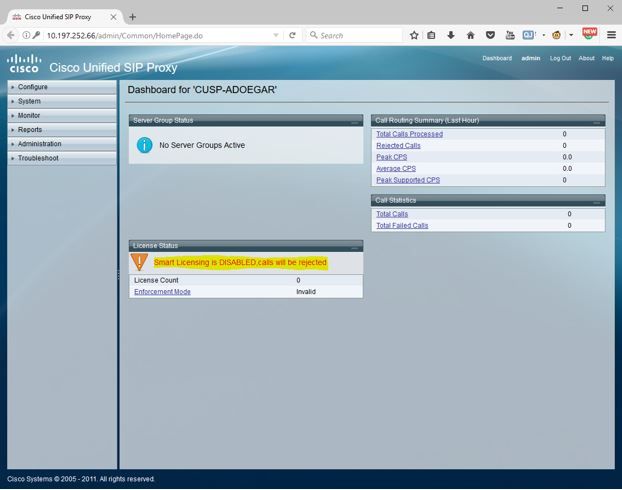The height and width of the screenshot is (490, 622).
Task: Open the Dashboard link in header
Action: click(x=497, y=58)
